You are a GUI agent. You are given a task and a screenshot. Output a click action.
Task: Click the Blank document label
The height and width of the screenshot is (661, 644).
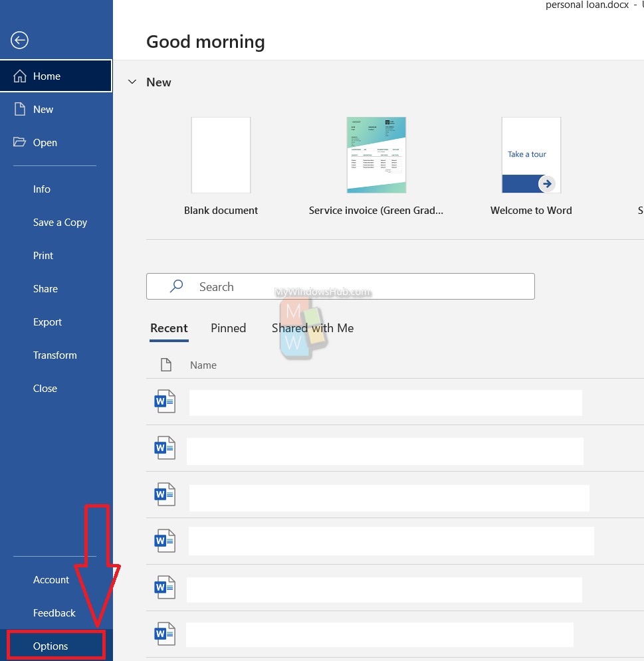[x=221, y=211]
